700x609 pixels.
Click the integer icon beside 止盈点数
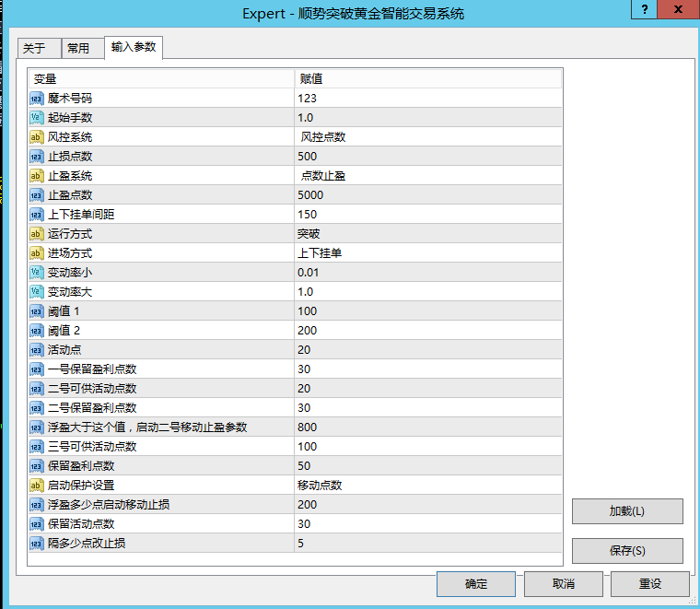click(37, 195)
